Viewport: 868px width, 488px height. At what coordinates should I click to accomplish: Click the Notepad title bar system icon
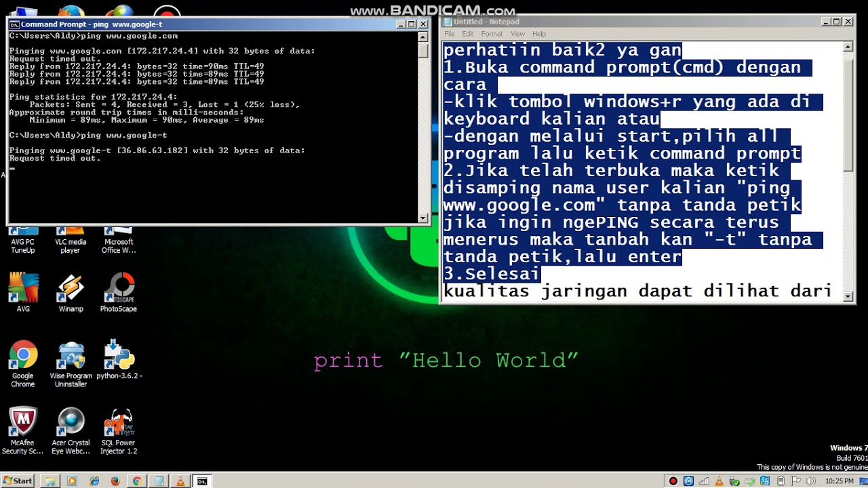point(448,22)
